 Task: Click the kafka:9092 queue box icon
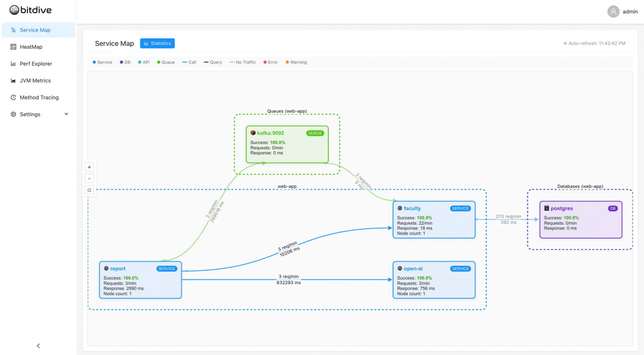[253, 133]
